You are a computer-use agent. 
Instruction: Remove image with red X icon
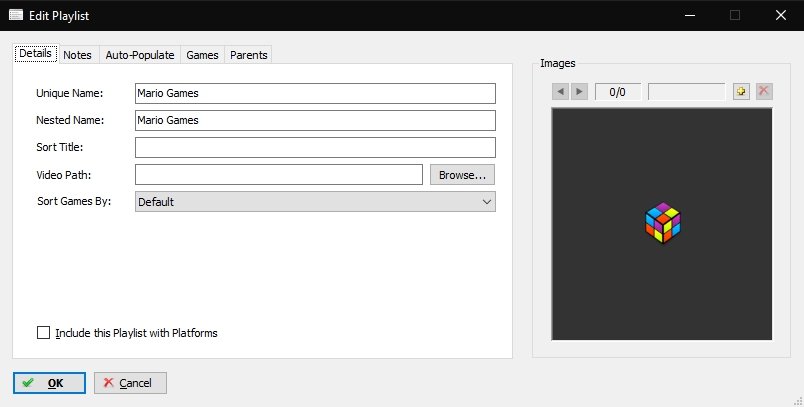(x=763, y=91)
